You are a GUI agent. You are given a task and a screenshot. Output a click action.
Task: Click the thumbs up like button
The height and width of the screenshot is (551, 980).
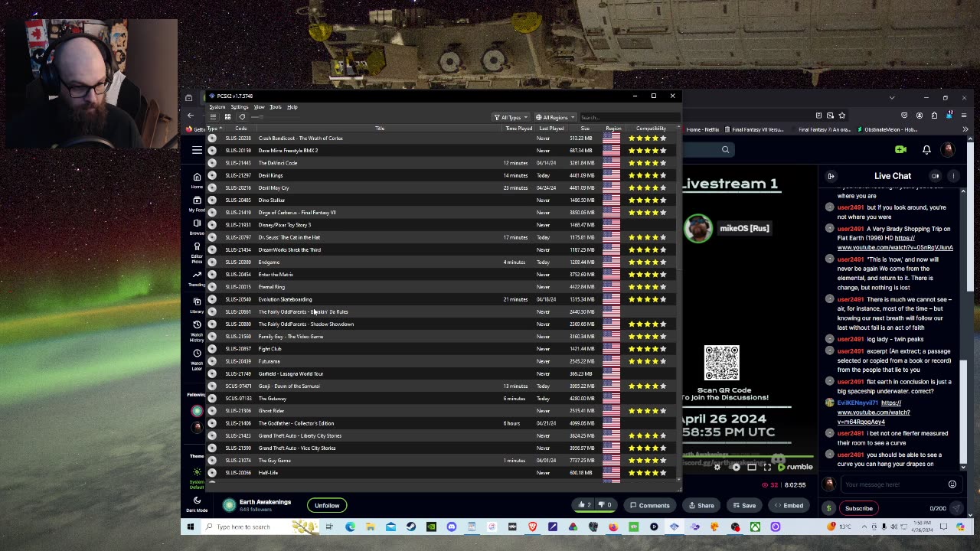585,505
